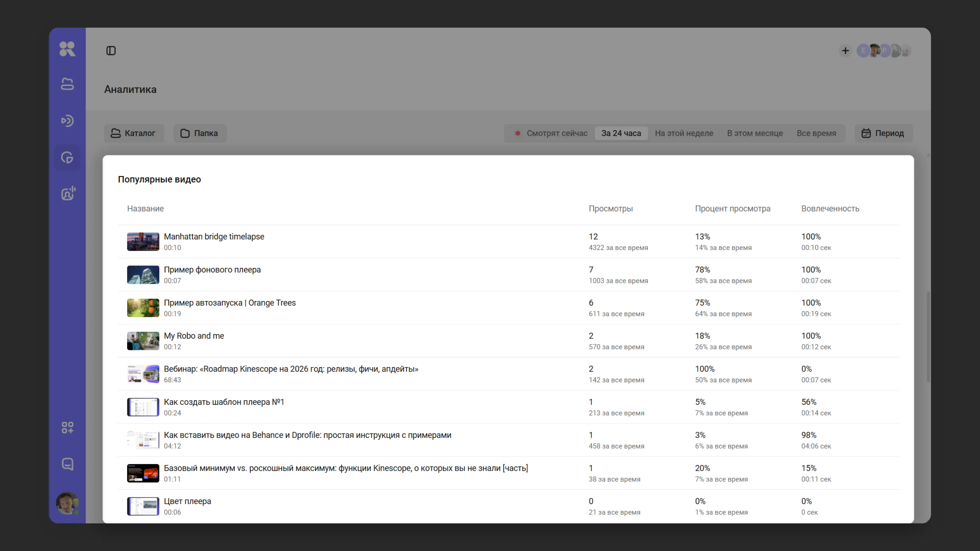980x551 pixels.
Task: Toggle the sidebar panel icon
Action: coord(111,51)
